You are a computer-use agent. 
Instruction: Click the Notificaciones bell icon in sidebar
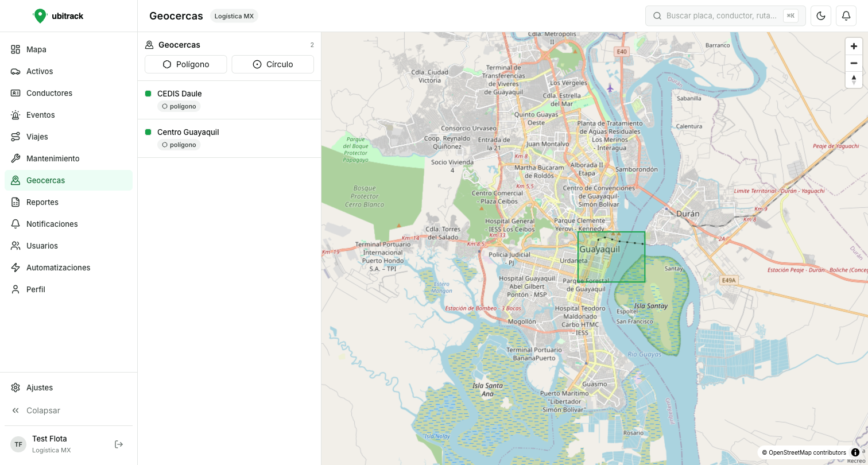15,224
